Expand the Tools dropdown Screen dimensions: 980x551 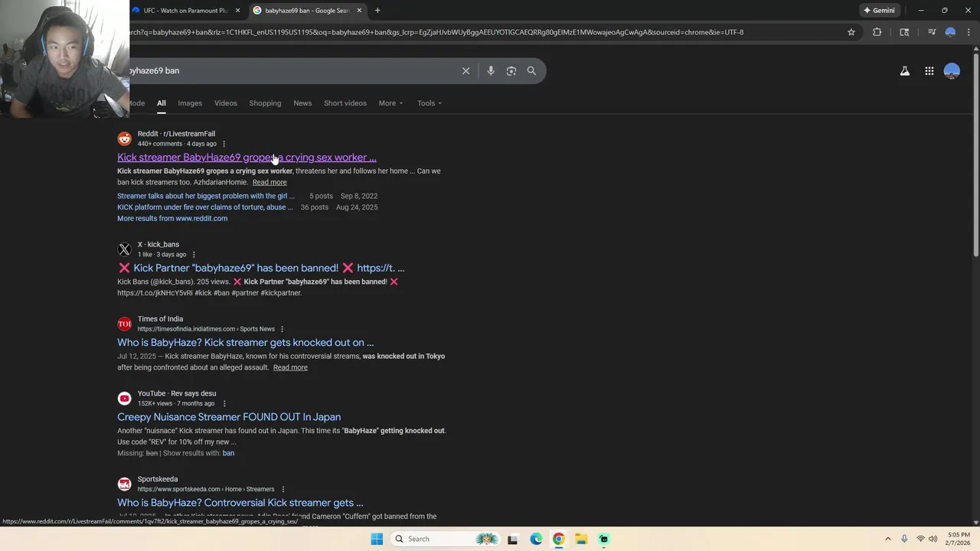pos(430,103)
